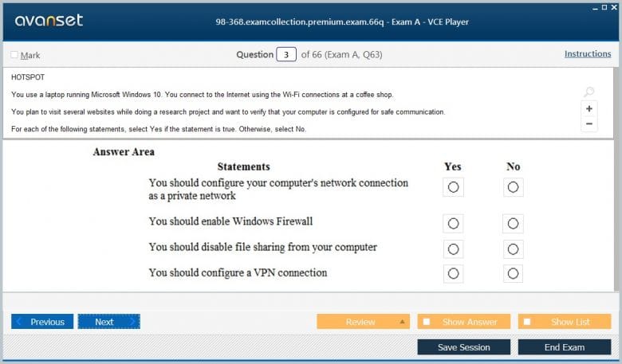Click the avanset logo
This screenshot has width=622, height=364.
pyautogui.click(x=49, y=21)
